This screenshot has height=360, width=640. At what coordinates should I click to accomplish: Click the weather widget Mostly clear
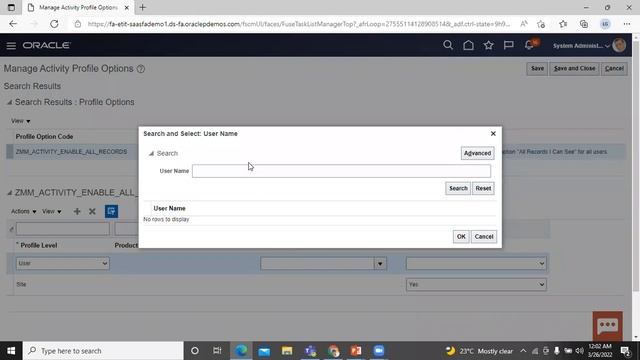pos(479,351)
